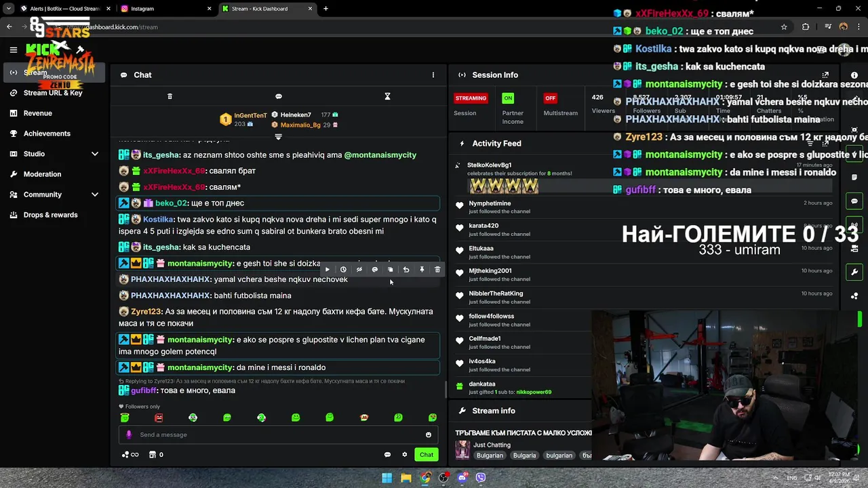This screenshot has width=868, height=488.
Task: Open Moderation in sidebar
Action: [x=53, y=174]
